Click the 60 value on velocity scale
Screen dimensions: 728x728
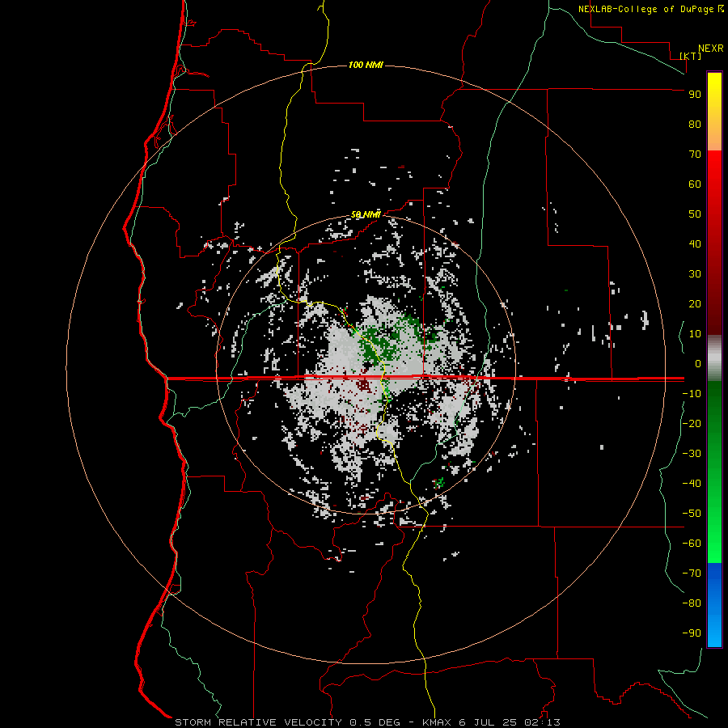point(695,184)
